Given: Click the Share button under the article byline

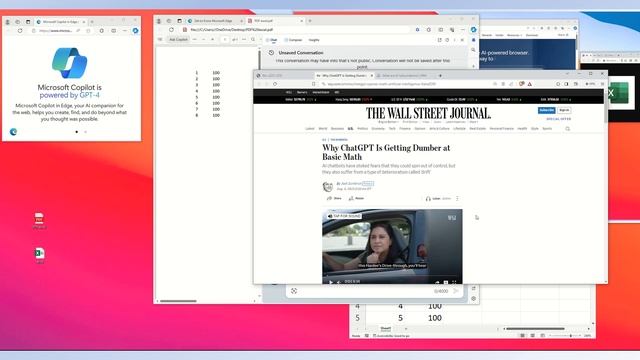Looking at the screenshot, I should click(334, 198).
